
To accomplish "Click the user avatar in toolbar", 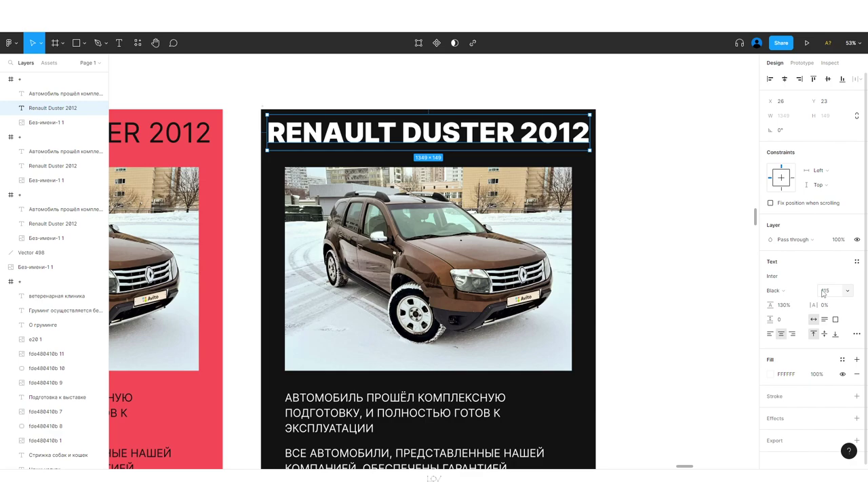I will (x=757, y=43).
